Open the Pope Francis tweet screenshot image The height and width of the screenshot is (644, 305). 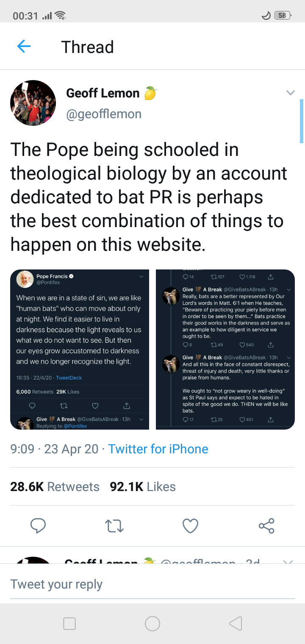point(80,350)
